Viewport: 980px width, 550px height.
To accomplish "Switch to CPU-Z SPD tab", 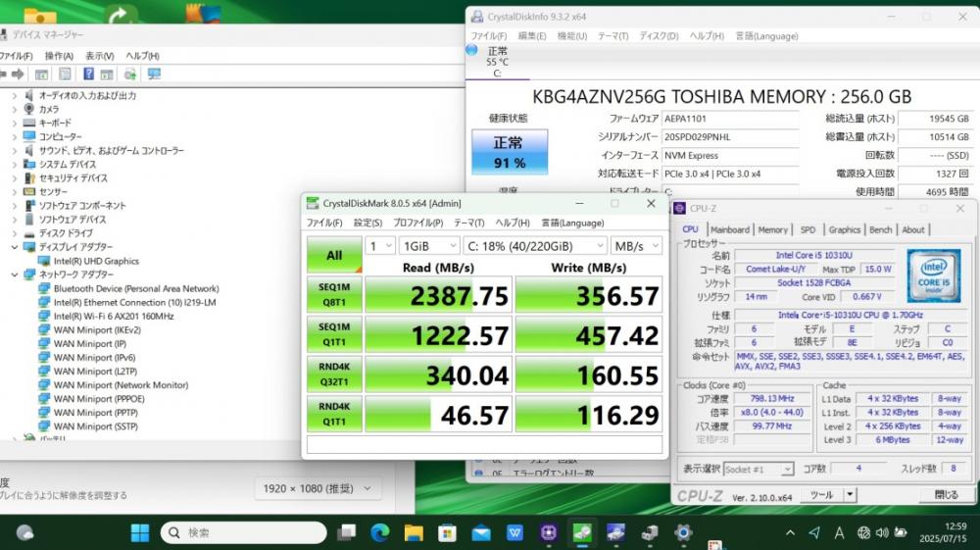I will 808,230.
